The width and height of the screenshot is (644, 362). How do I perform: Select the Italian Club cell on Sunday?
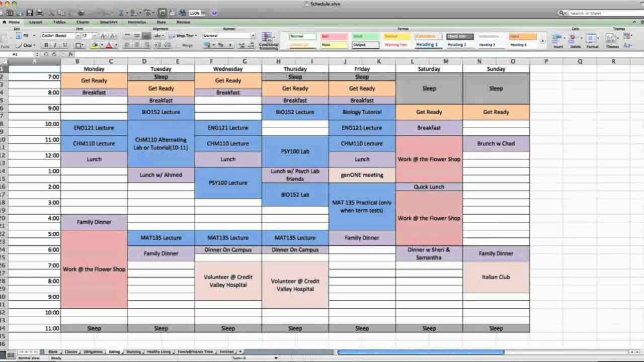click(x=496, y=277)
